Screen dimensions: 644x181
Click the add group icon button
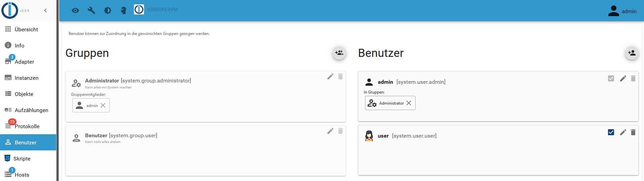pyautogui.click(x=339, y=53)
